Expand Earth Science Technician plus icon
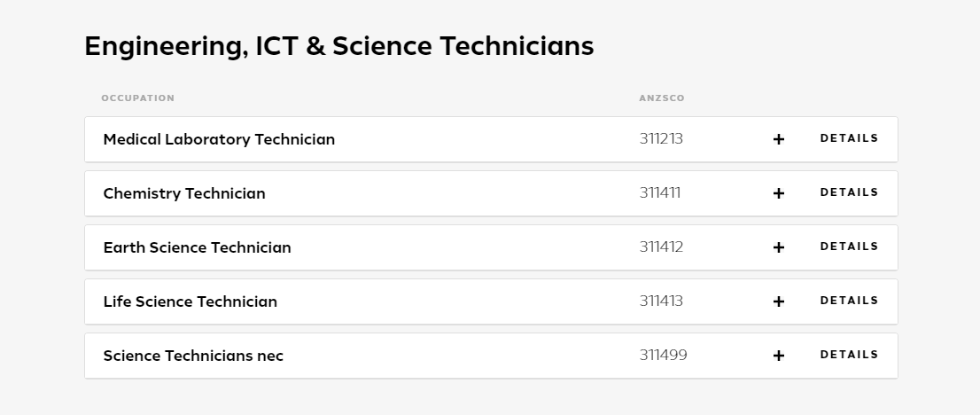 pyautogui.click(x=778, y=247)
